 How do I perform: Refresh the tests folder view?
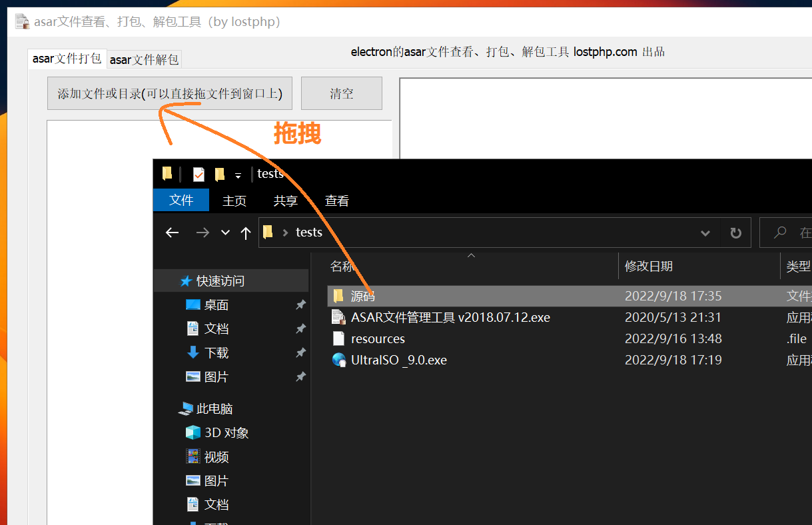[x=735, y=233]
